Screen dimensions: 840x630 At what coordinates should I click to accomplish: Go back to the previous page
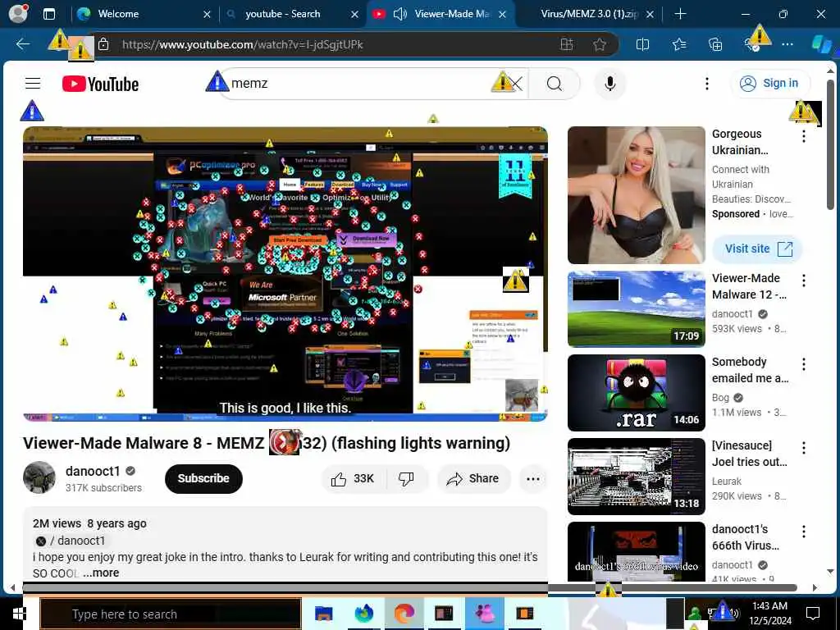point(22,44)
